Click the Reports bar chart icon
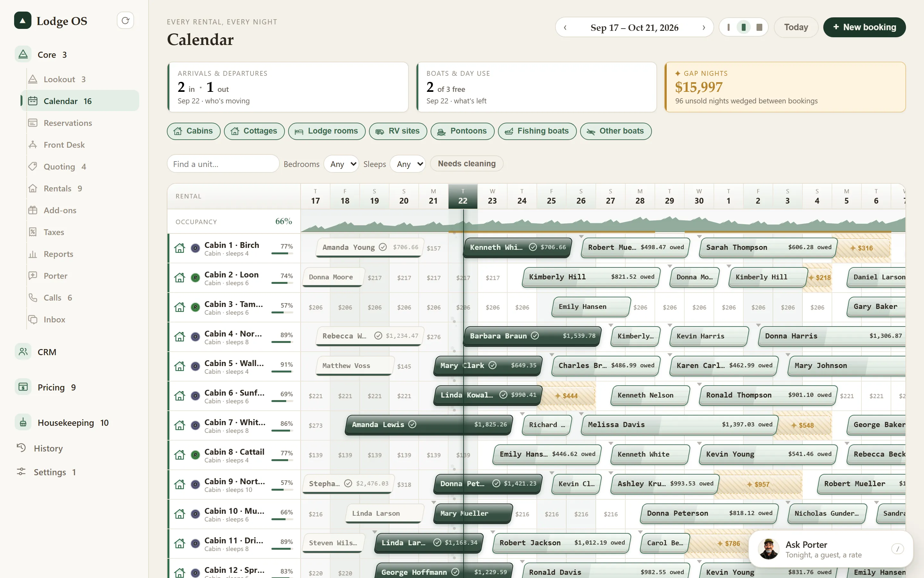 point(33,254)
